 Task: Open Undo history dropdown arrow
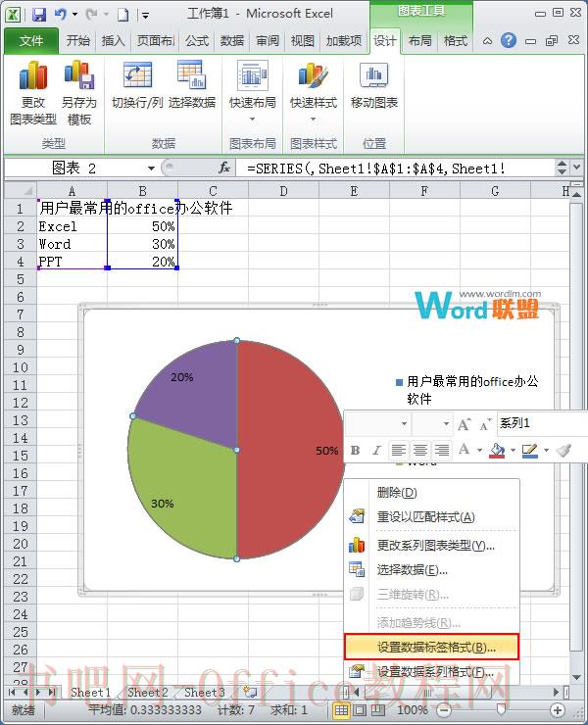pos(74,15)
